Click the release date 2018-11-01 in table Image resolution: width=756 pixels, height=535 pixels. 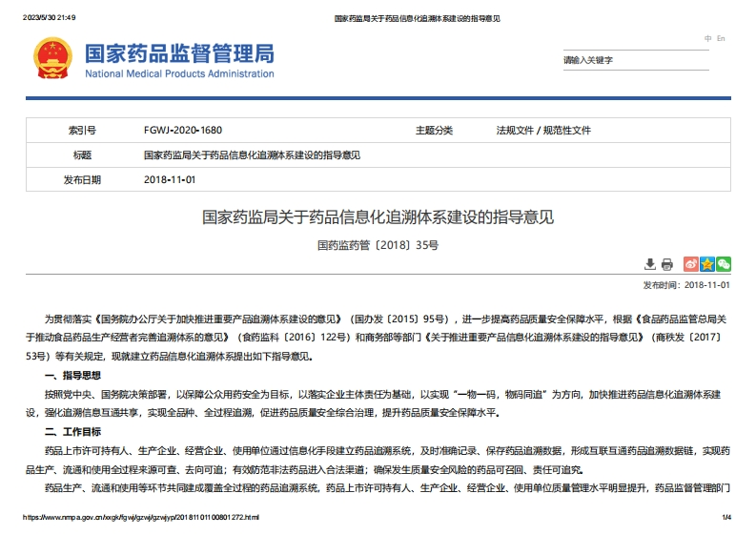coord(170,179)
